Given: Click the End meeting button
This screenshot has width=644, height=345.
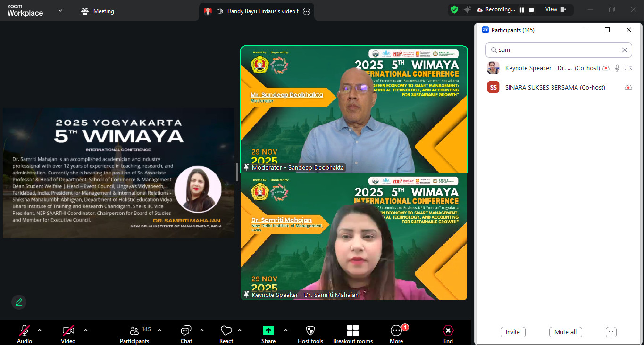Looking at the screenshot, I should (x=448, y=331).
